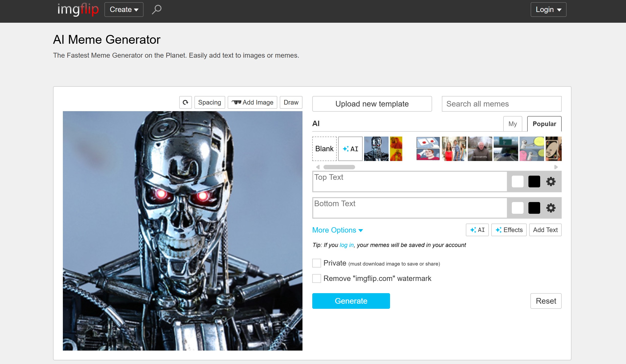Select the Two Buttons template thumbnail

pos(428,149)
